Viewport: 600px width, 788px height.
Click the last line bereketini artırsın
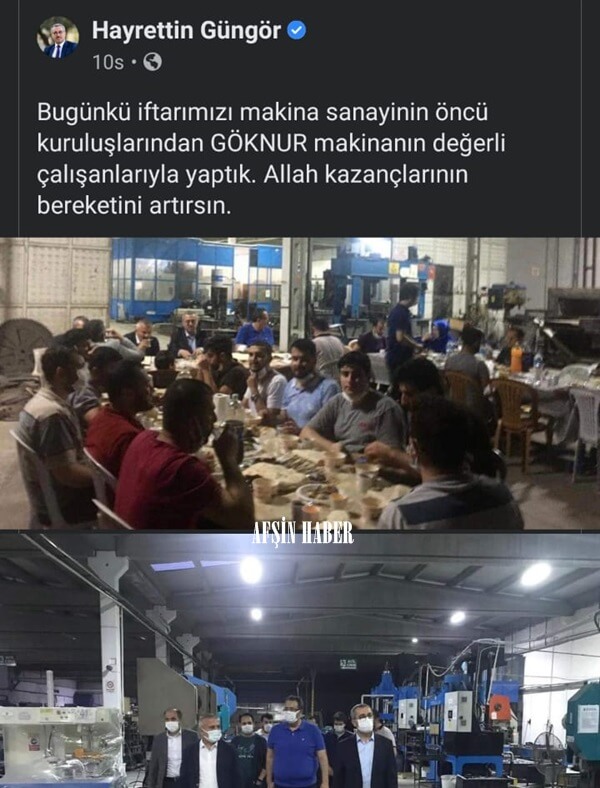[134, 206]
